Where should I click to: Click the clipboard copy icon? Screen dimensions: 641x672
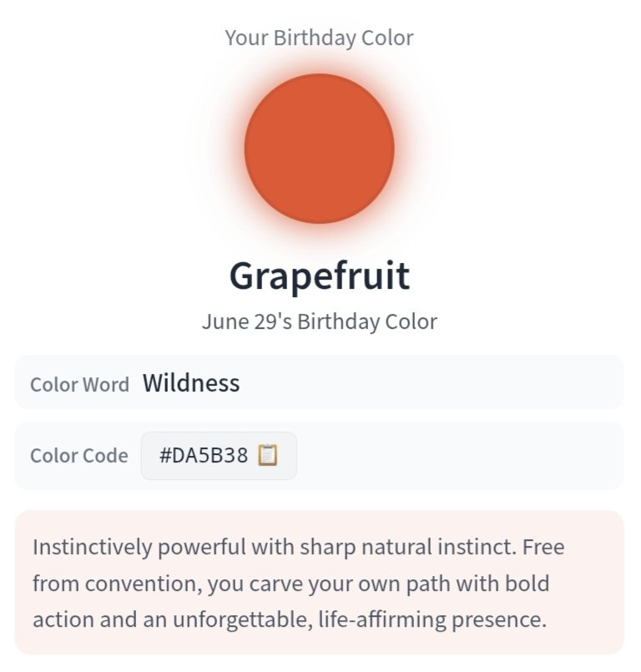tap(268, 455)
